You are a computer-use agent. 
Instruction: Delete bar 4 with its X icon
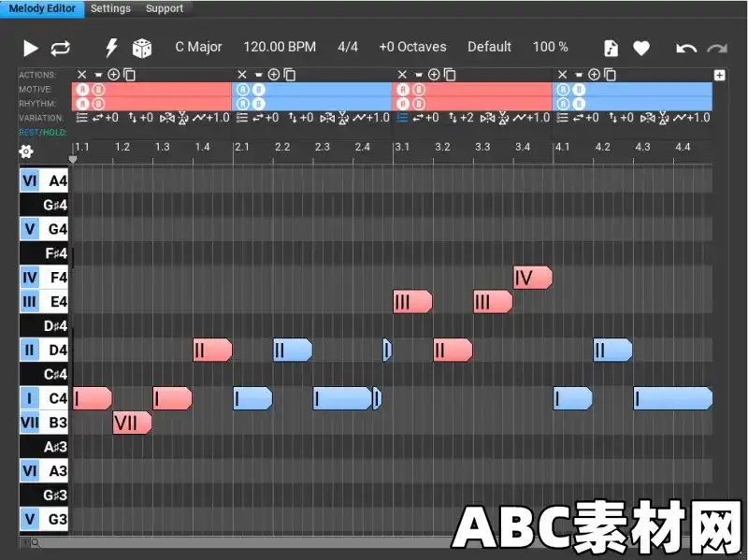pyautogui.click(x=563, y=75)
